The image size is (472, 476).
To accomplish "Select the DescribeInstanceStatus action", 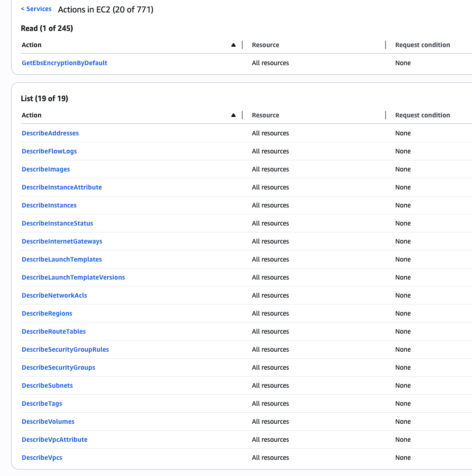I will point(57,223).
